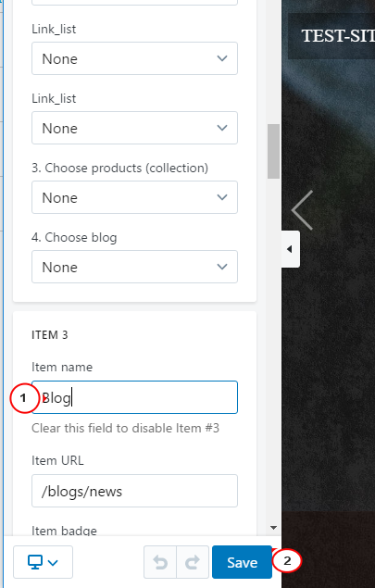Click the TEST-SIT site title
Screen dimensions: 375x588
(x=338, y=36)
